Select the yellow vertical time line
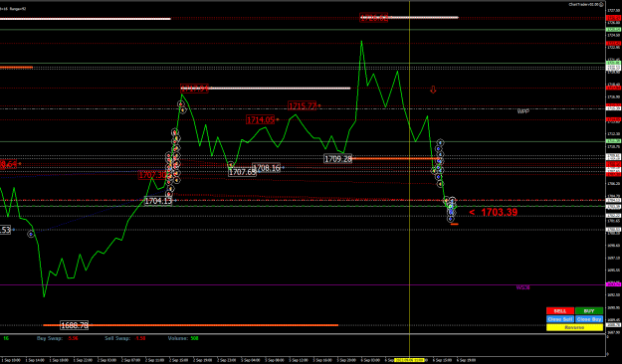The width and height of the screenshot is (622, 364). pyautogui.click(x=409, y=178)
